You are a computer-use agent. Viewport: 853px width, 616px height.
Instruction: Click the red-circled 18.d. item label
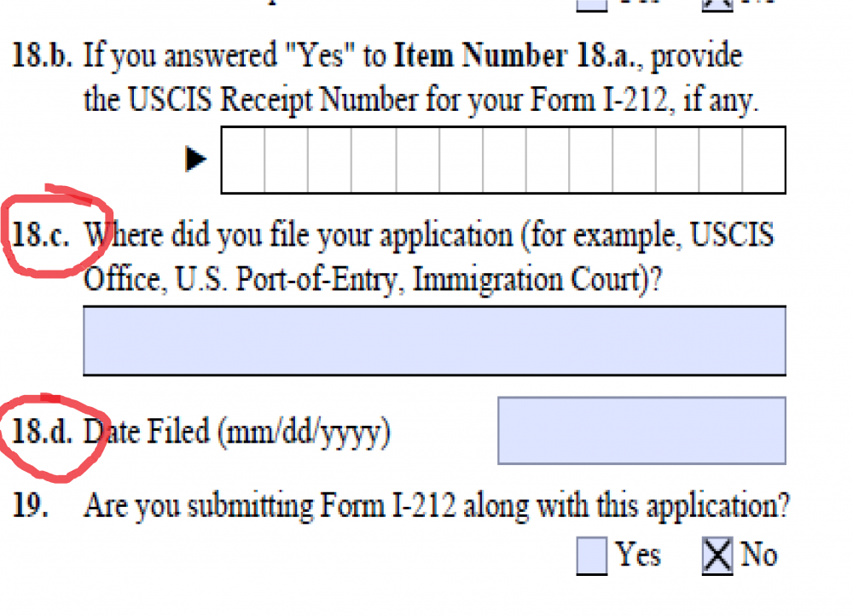click(x=42, y=431)
